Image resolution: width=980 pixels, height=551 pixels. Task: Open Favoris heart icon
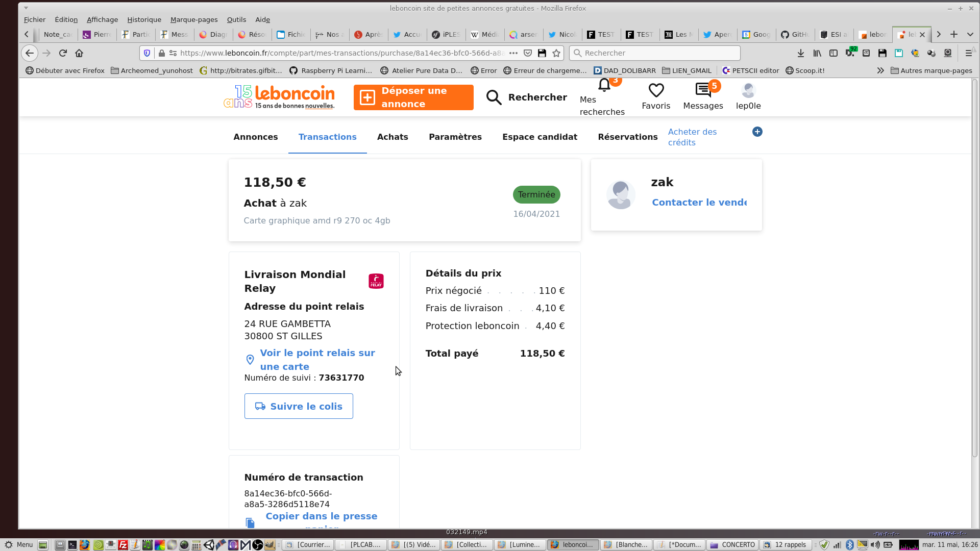click(x=656, y=91)
